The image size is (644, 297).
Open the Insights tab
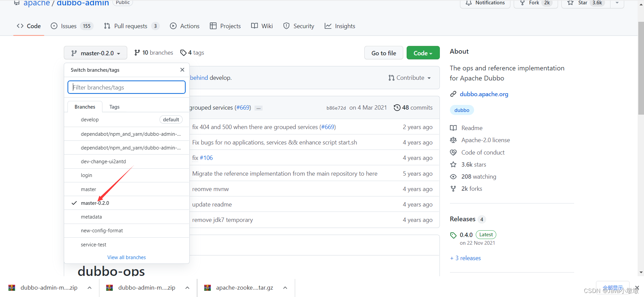click(x=340, y=26)
